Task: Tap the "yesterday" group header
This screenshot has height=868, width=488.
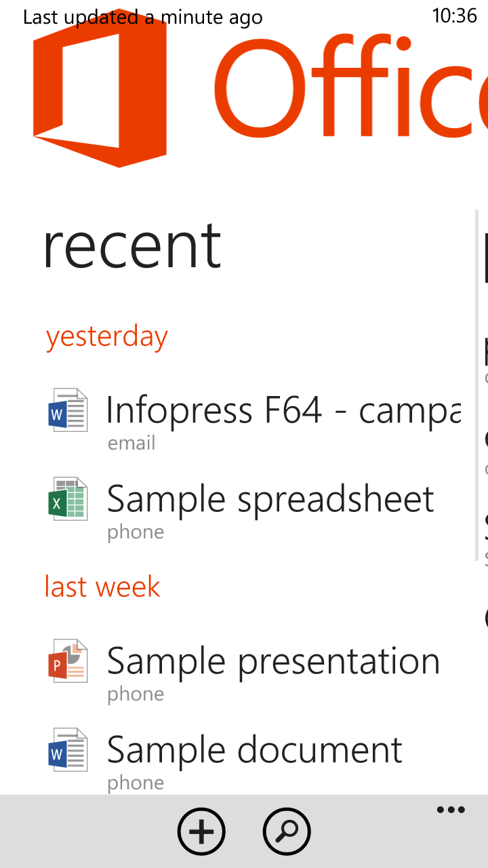Action: [x=106, y=337]
